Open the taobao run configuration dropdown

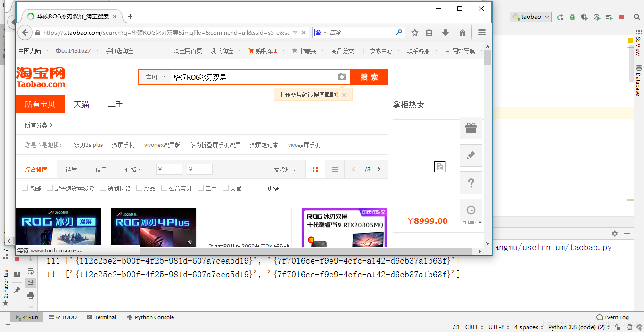(x=530, y=17)
